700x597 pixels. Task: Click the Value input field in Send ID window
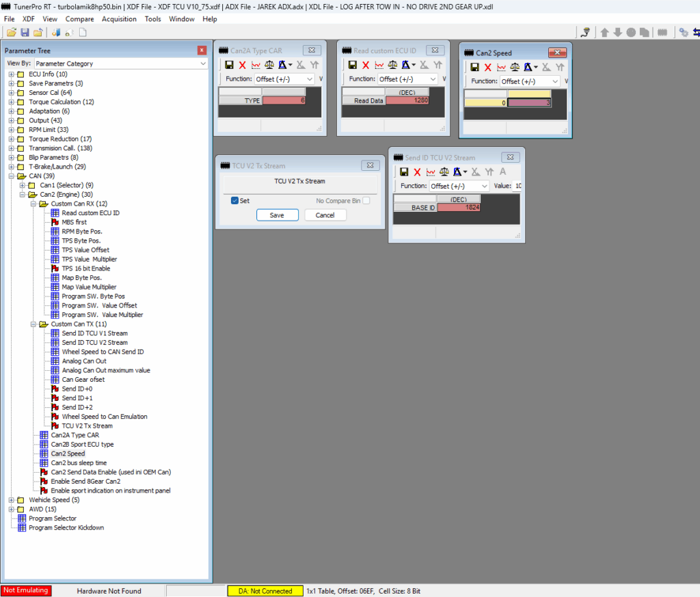click(x=517, y=186)
